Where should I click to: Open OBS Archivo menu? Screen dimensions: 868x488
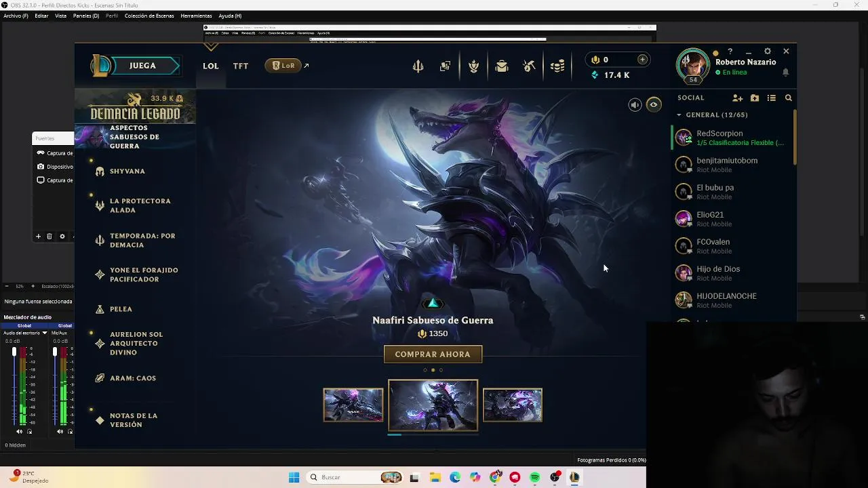[x=16, y=16]
